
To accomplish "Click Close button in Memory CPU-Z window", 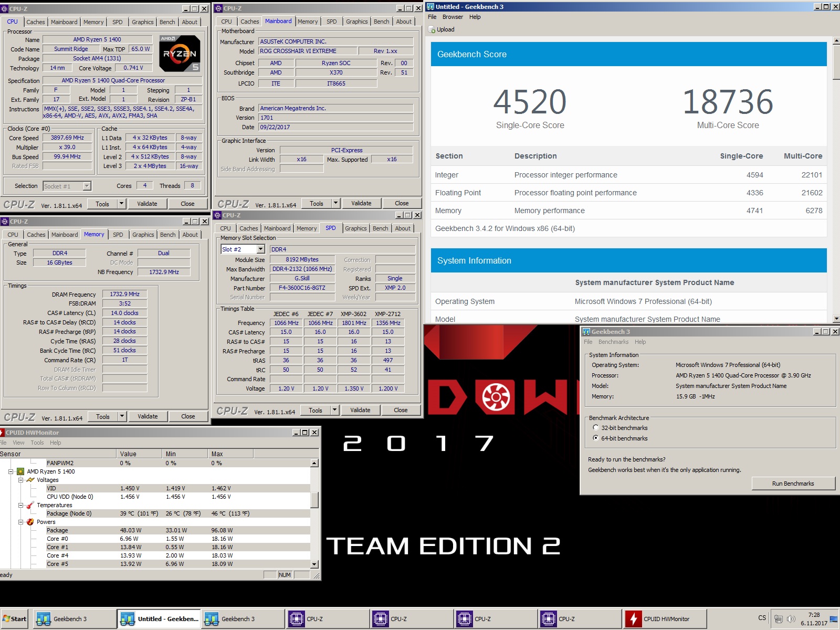I will 188,416.
